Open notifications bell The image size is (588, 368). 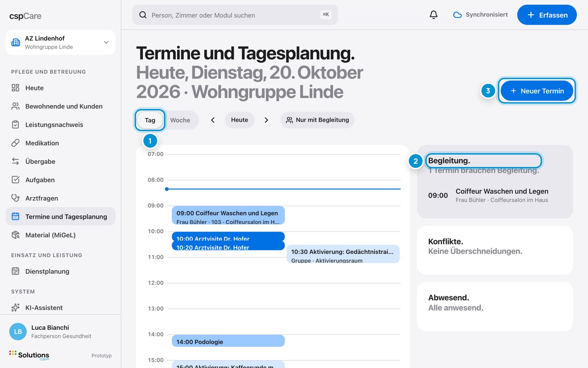click(x=434, y=15)
